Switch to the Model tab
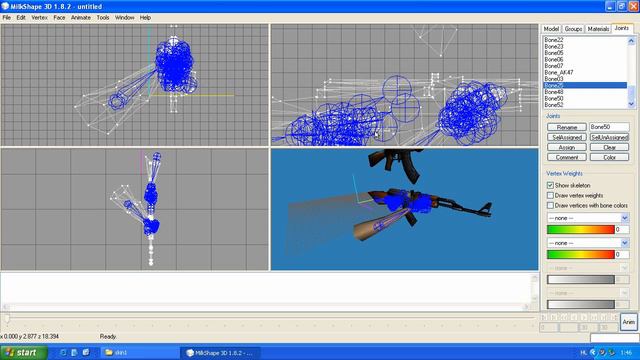 pos(551,29)
